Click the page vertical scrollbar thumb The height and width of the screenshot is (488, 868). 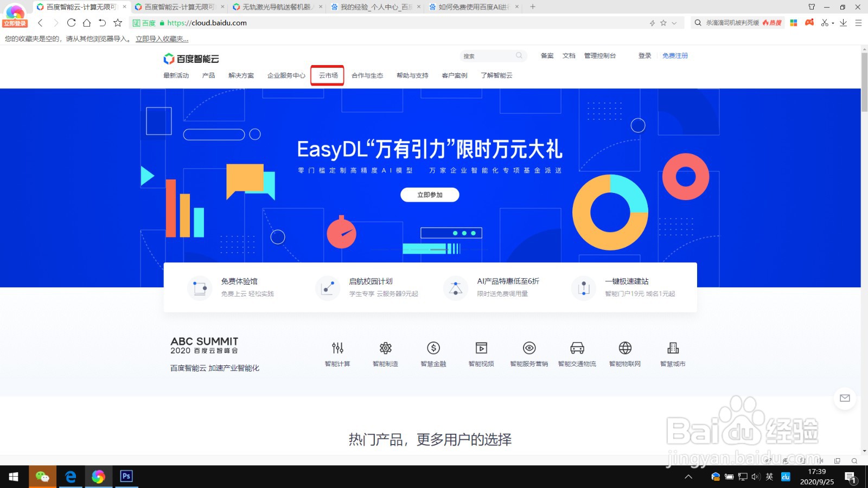point(864,81)
